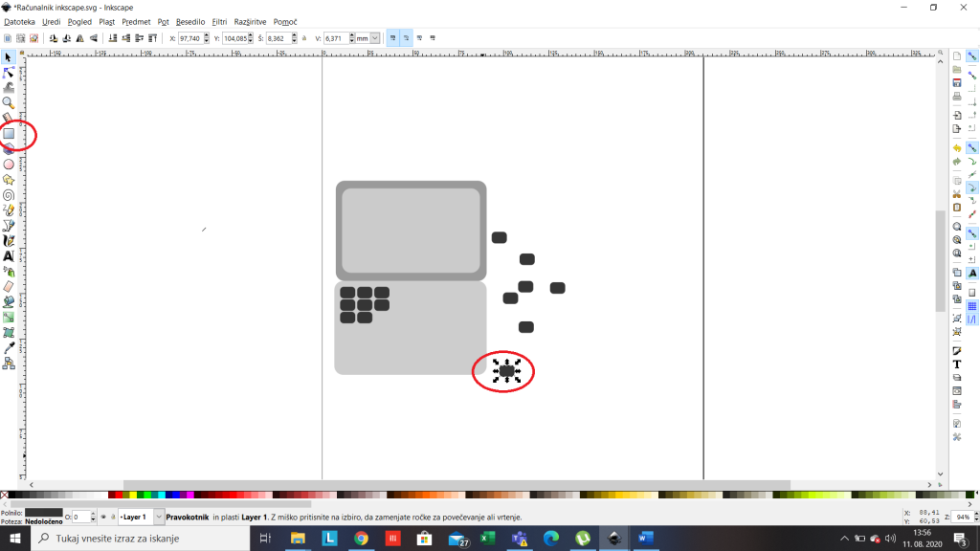
Task: Select the Bezier pen tool
Action: pos(9,226)
